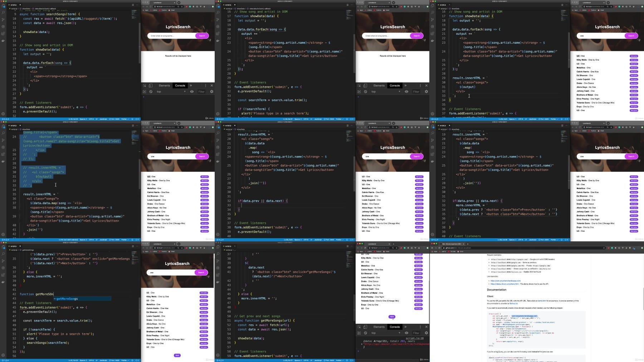Open Source Control in editor typing getMoreSOn

tap(3, 261)
